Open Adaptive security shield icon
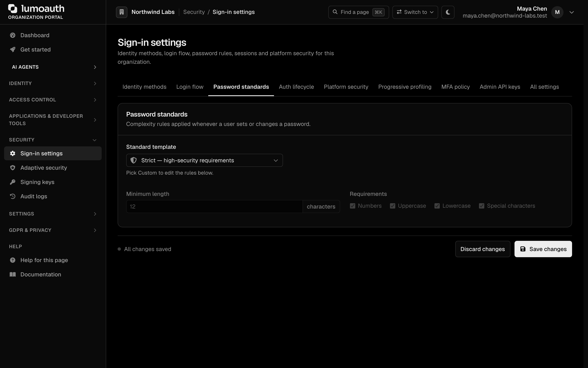 point(13,168)
